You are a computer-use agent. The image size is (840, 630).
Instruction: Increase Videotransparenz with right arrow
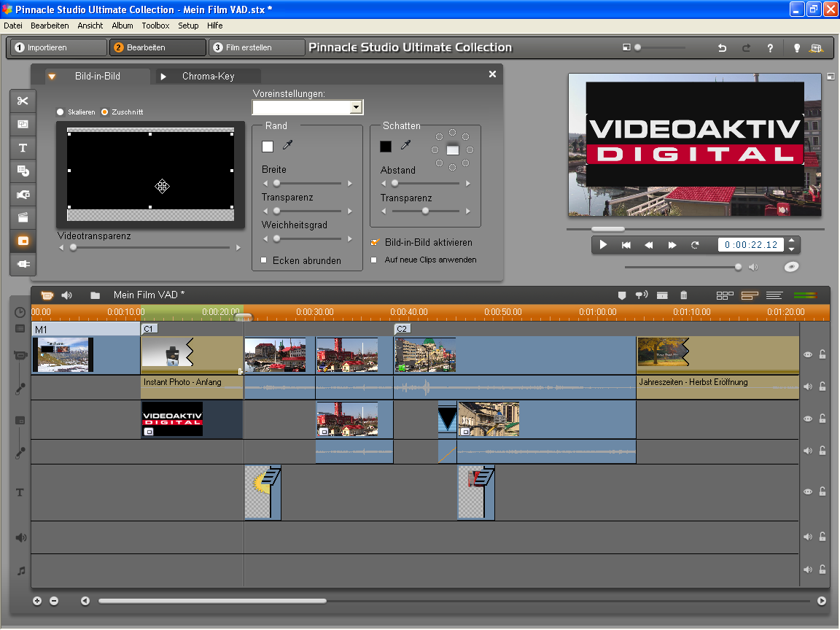238,247
